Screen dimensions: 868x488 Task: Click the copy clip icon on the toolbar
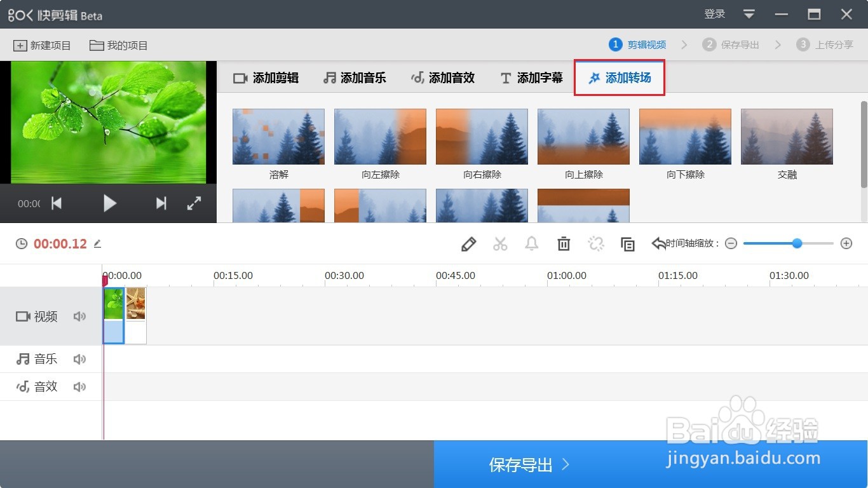coord(628,243)
